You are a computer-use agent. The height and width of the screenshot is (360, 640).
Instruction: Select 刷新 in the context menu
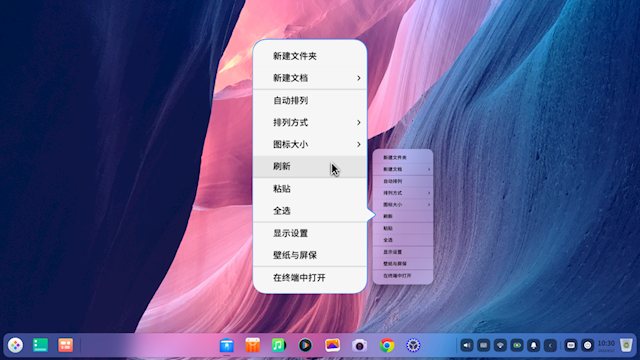pos(310,167)
